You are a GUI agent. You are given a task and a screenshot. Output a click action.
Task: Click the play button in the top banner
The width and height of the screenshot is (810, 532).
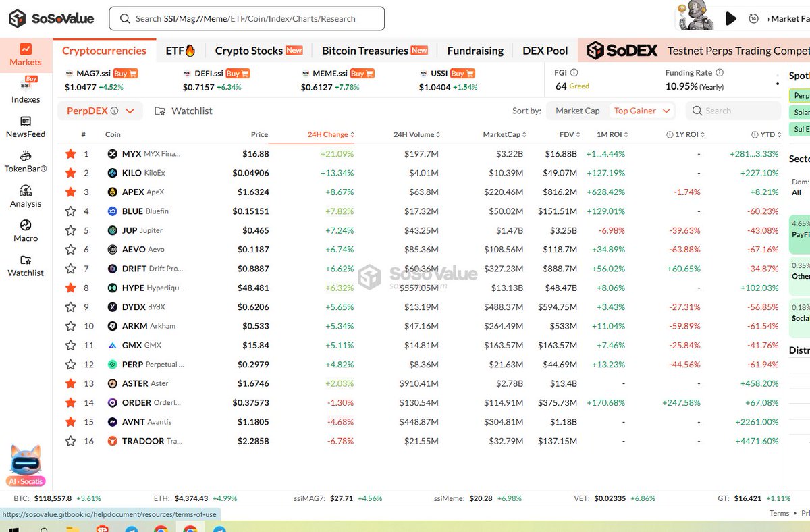(x=730, y=19)
